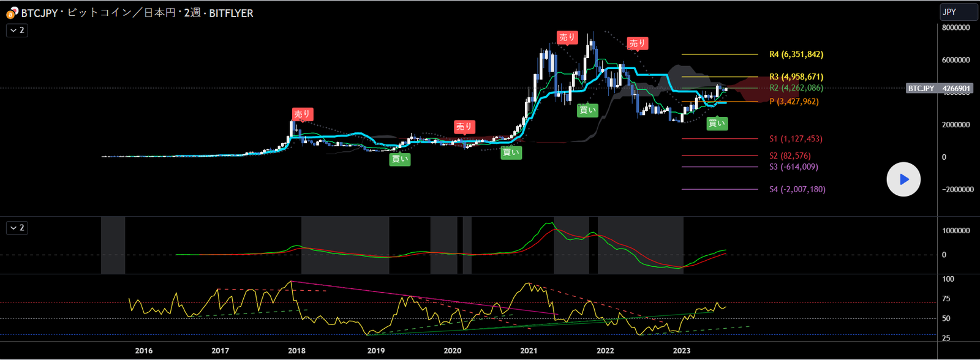Click the S4 (-2,007,180) support label
The height and width of the screenshot is (360, 980).
point(797,189)
